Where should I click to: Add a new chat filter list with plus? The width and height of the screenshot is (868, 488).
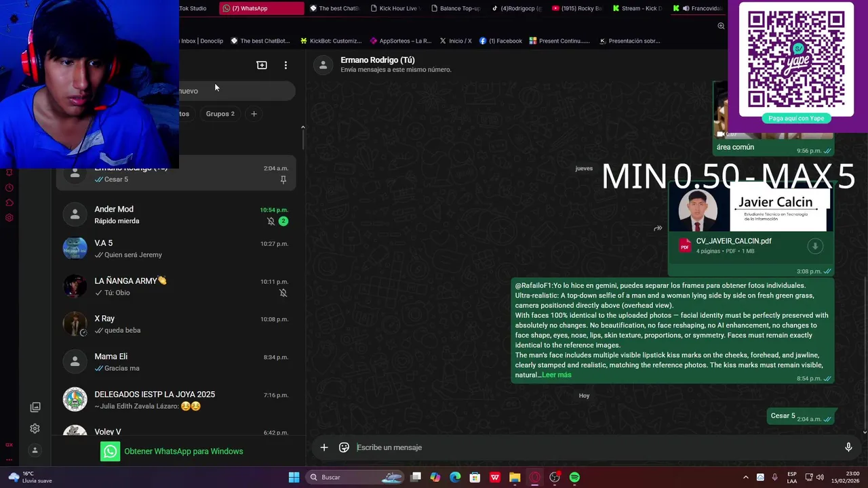click(x=254, y=114)
